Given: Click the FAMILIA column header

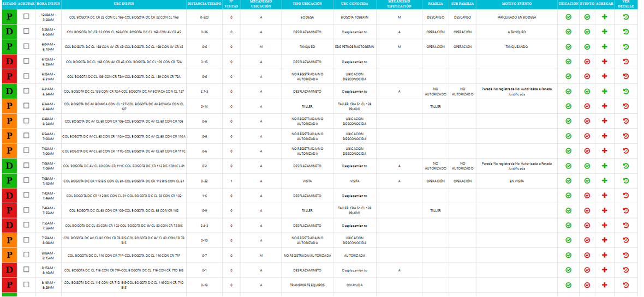Looking at the screenshot, I should [436, 4].
